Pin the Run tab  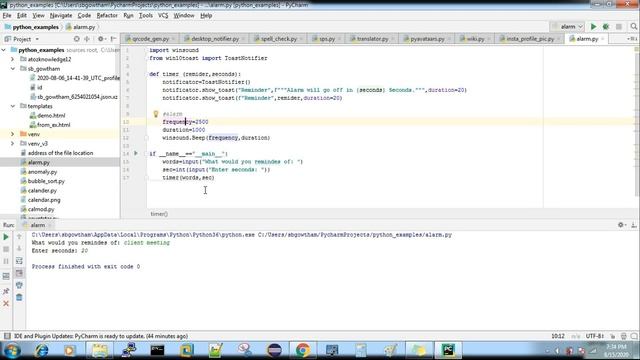pos(6,291)
